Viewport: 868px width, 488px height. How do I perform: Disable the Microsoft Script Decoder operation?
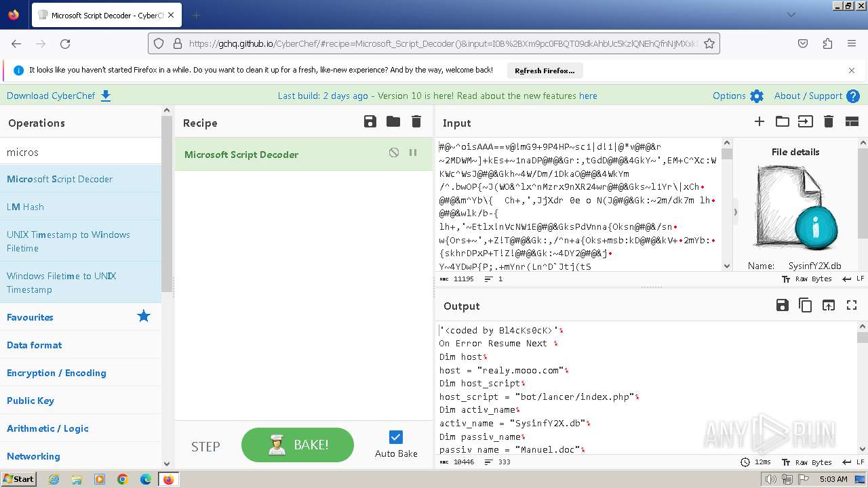[394, 153]
